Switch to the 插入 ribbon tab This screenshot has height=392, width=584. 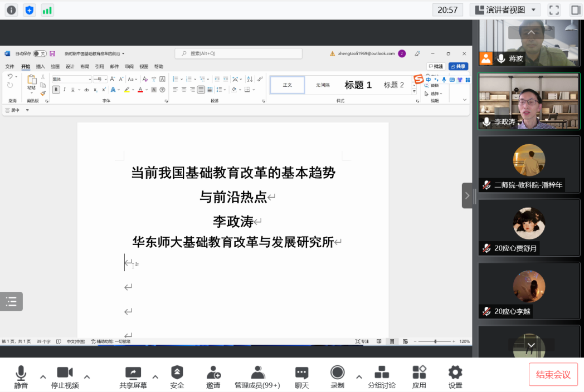pyautogui.click(x=40, y=66)
